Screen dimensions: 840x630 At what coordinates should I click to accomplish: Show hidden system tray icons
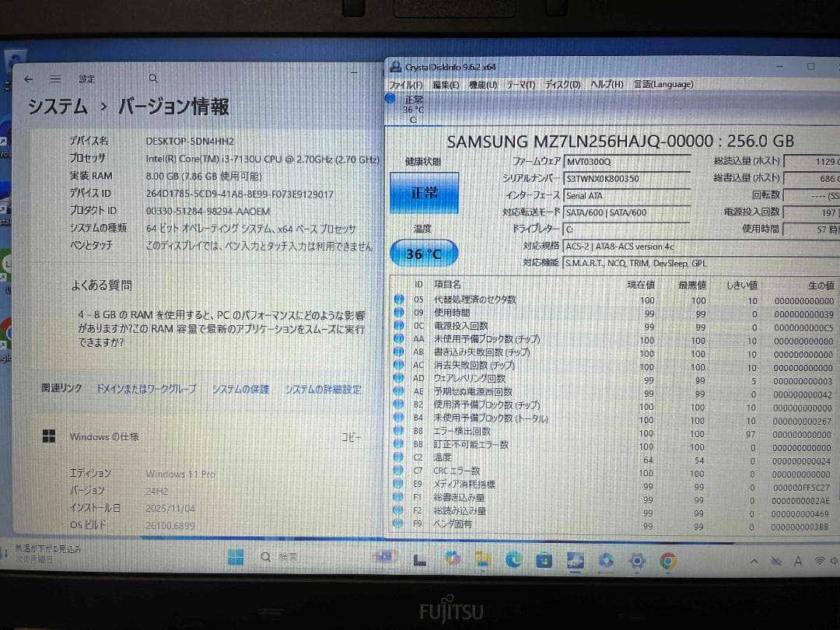click(754, 562)
